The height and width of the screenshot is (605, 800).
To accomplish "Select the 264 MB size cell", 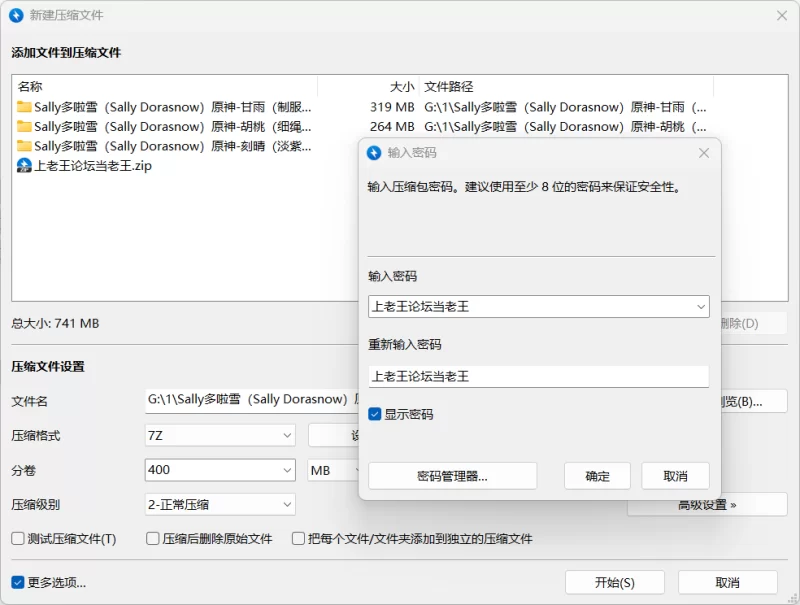I will 392,127.
